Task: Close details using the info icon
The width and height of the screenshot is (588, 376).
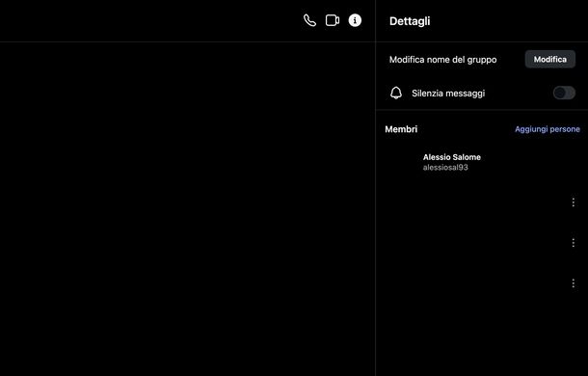Action: (355, 20)
